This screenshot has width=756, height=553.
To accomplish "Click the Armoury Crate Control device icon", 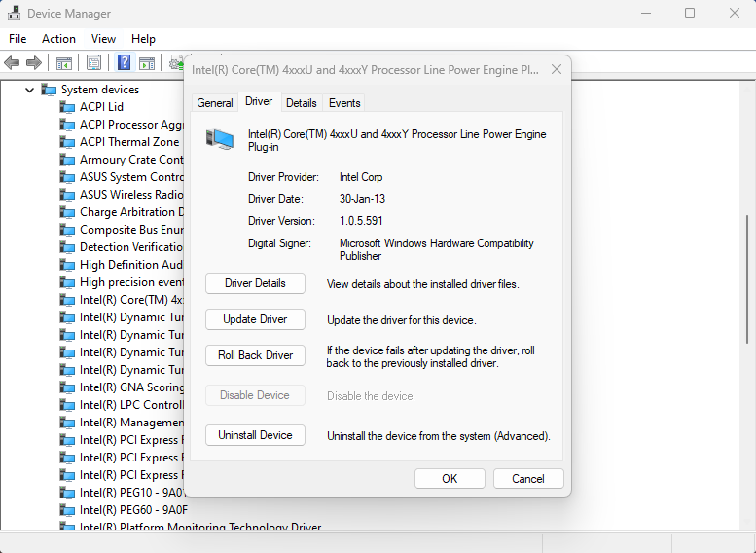I will pyautogui.click(x=67, y=160).
